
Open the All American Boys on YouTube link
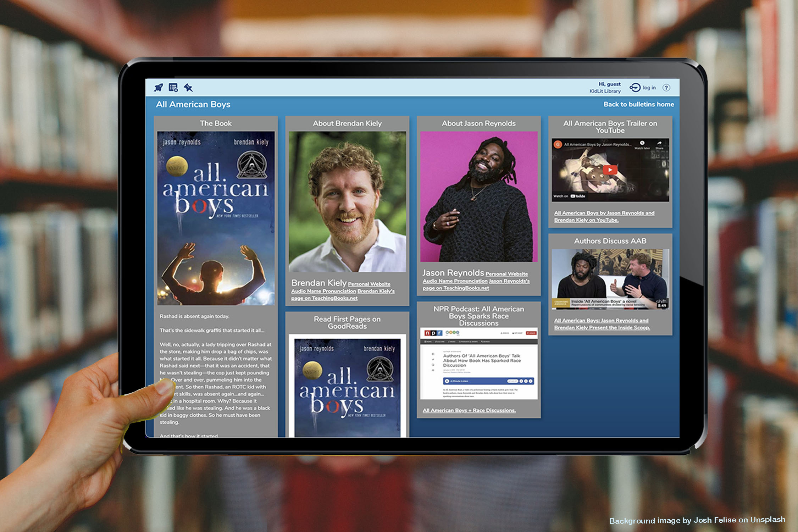click(604, 216)
